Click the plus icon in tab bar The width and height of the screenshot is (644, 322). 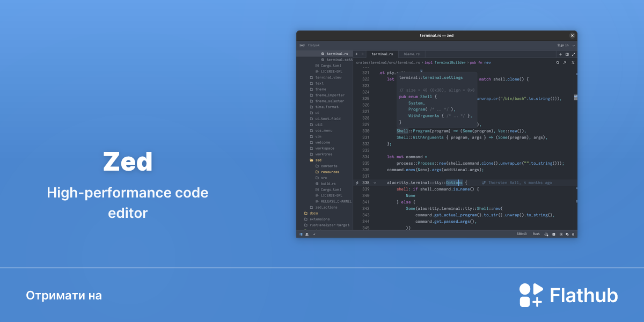point(560,54)
